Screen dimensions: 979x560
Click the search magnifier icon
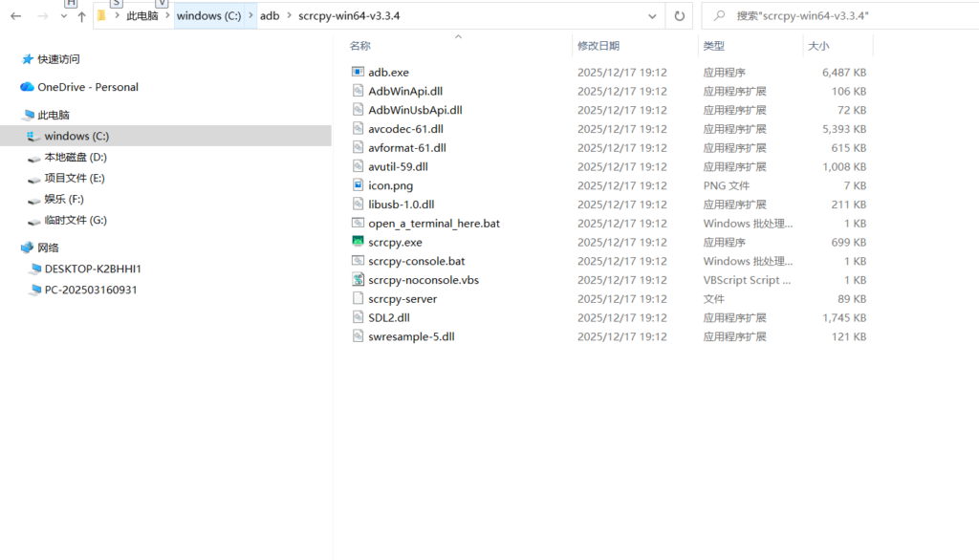point(720,15)
